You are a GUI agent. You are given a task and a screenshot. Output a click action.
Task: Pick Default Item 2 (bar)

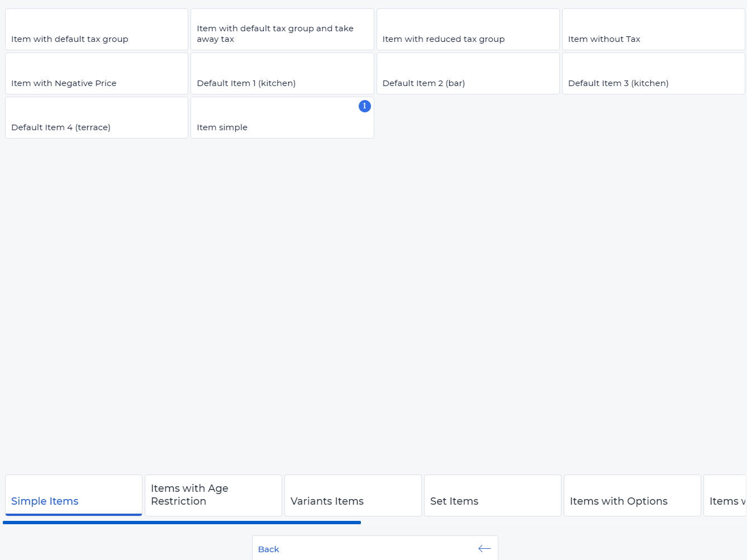coord(468,74)
